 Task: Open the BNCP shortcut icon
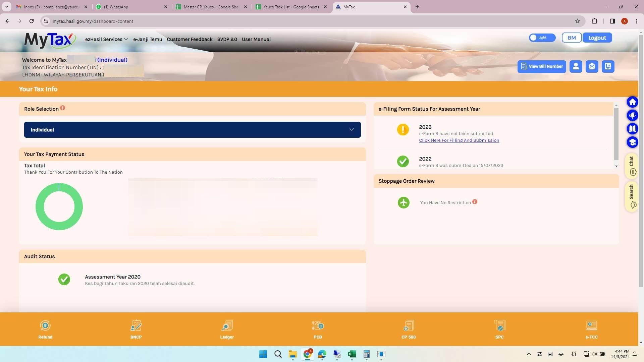pyautogui.click(x=136, y=325)
